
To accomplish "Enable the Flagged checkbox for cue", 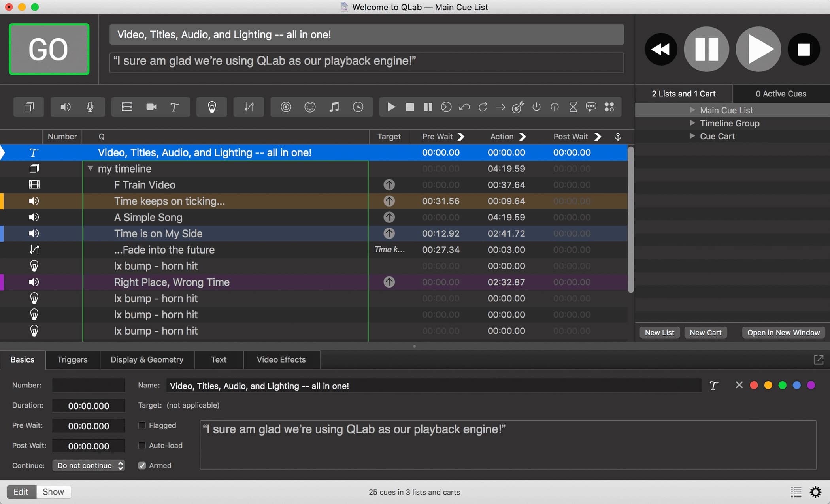I will pyautogui.click(x=141, y=425).
